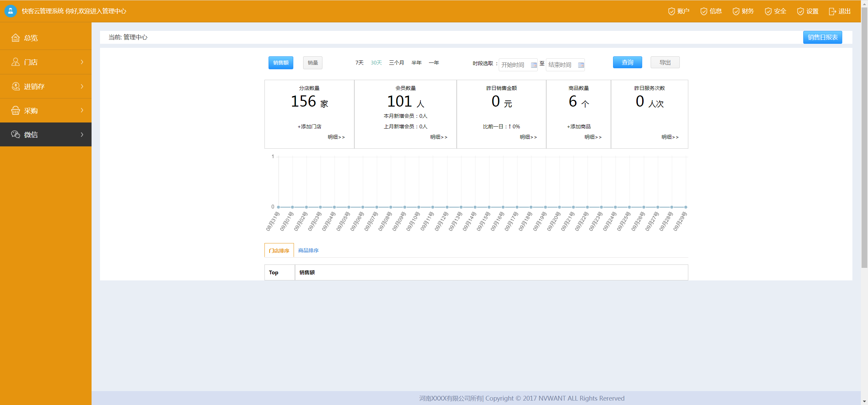Expand the 门店 menu chevron
The image size is (868, 405).
[x=82, y=62]
